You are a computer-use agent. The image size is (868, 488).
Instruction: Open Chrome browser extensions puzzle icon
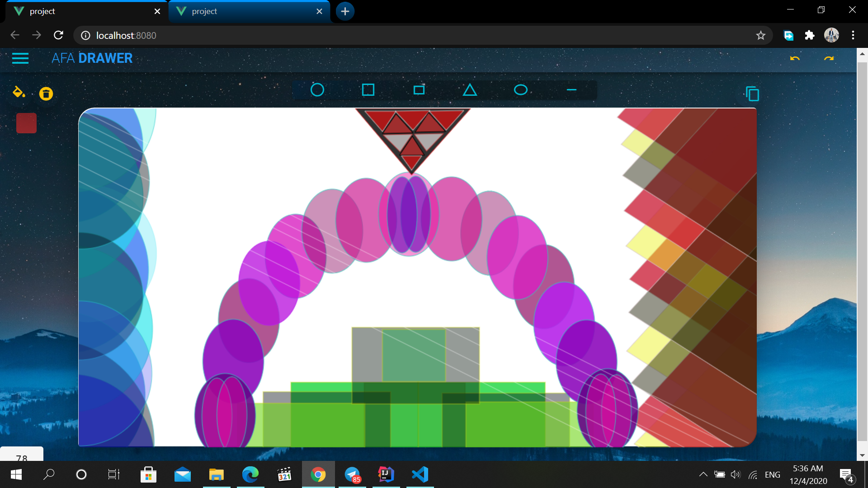[x=810, y=35]
